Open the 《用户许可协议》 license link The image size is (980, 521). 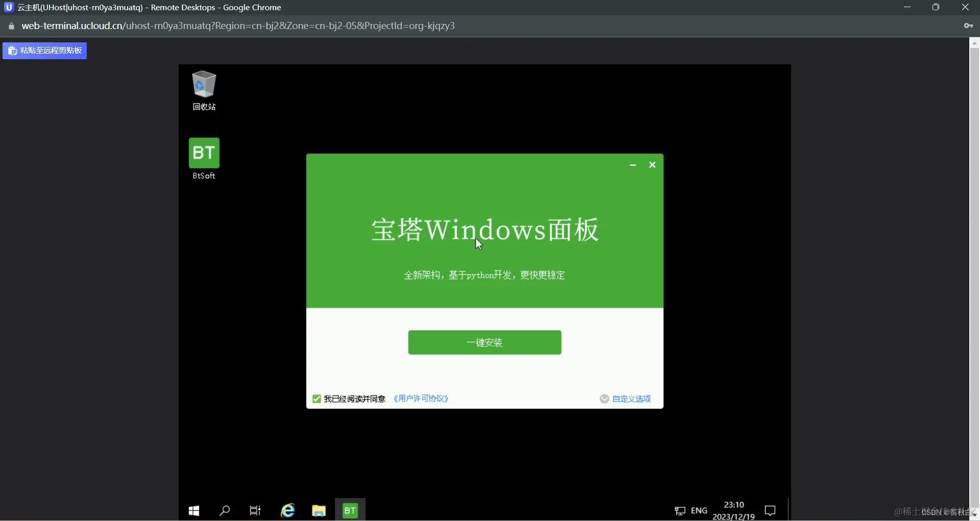[421, 399]
